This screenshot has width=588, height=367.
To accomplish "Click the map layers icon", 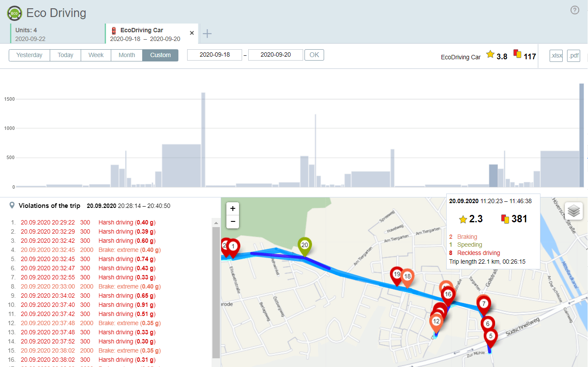I will click(x=574, y=211).
